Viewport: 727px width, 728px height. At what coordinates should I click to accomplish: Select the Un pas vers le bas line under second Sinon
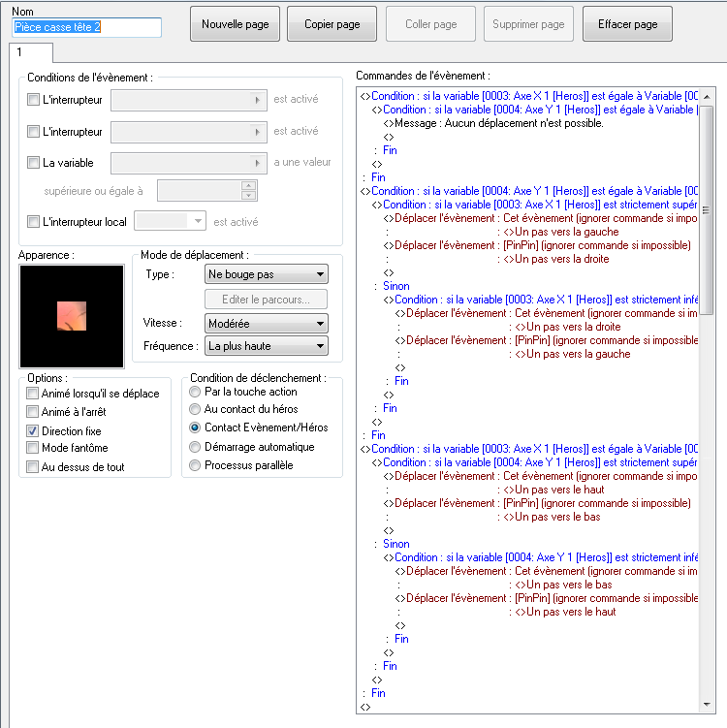563,585
